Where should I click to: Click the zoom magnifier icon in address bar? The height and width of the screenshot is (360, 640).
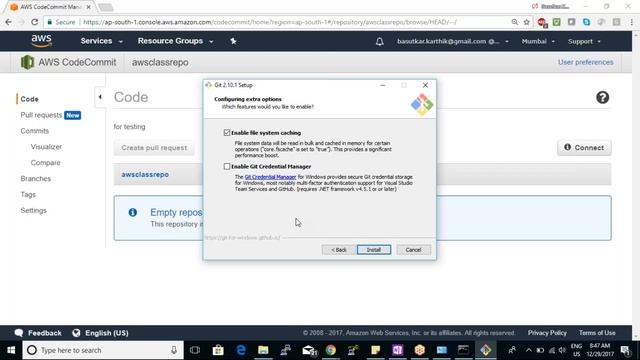tap(514, 22)
